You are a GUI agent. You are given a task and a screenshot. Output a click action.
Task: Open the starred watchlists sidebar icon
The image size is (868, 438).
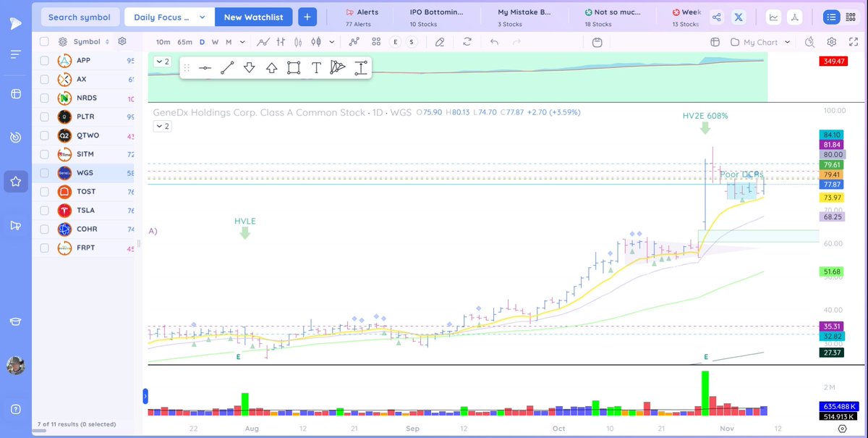click(15, 180)
